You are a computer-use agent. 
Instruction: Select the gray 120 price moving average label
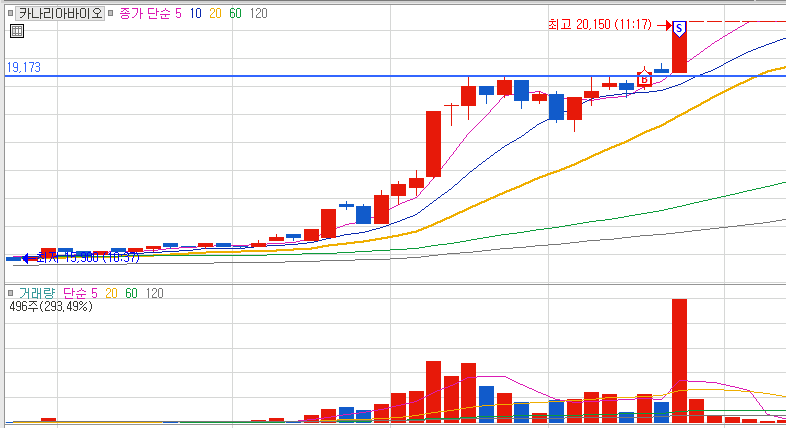[259, 13]
